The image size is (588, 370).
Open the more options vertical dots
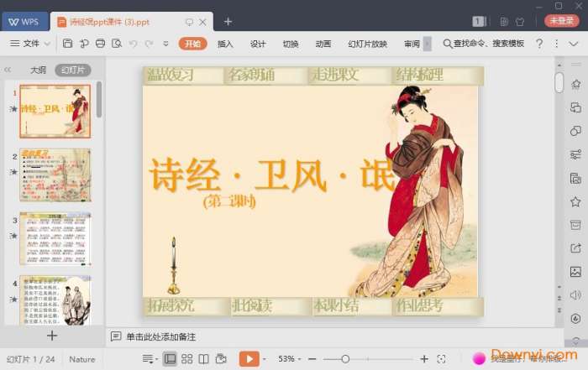point(556,44)
